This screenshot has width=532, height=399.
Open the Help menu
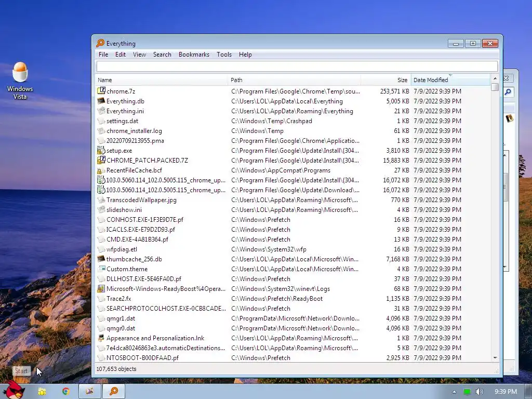pos(245,55)
